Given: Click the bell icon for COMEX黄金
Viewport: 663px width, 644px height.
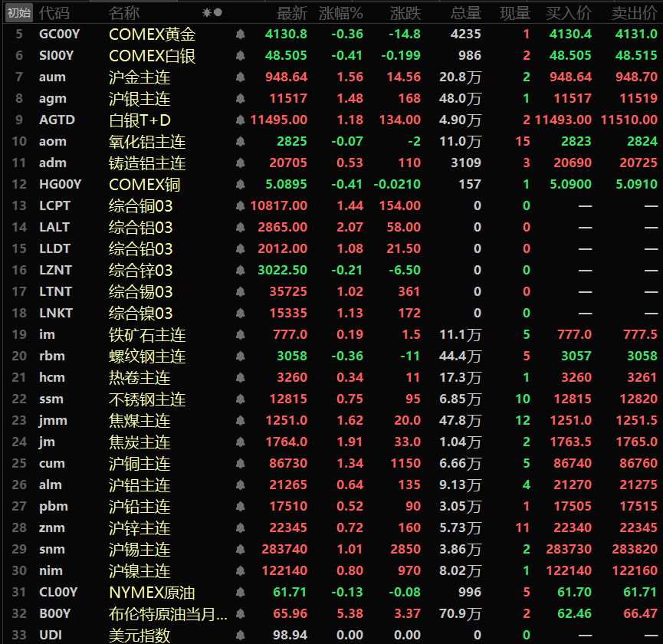Looking at the screenshot, I should (x=240, y=34).
